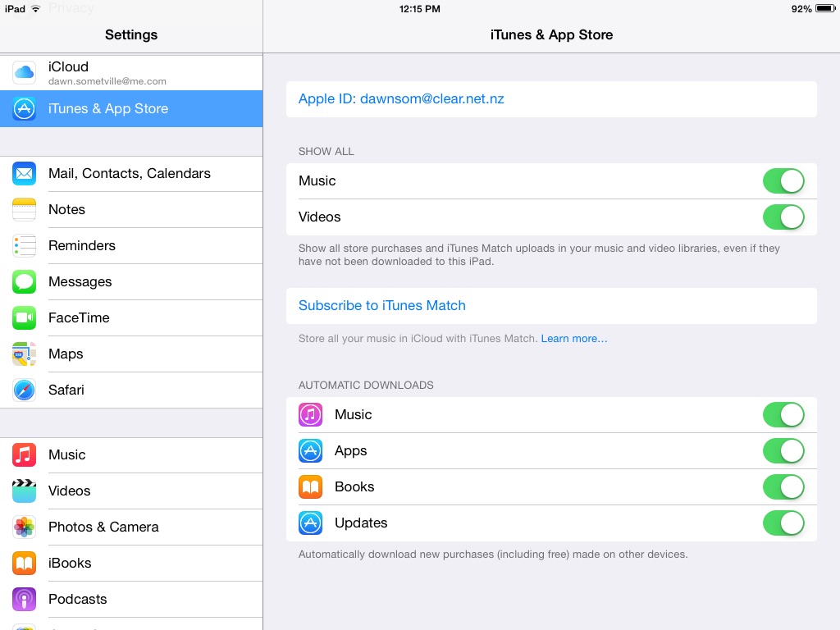Open iBooks settings
This screenshot has height=630, width=840.
(131, 563)
